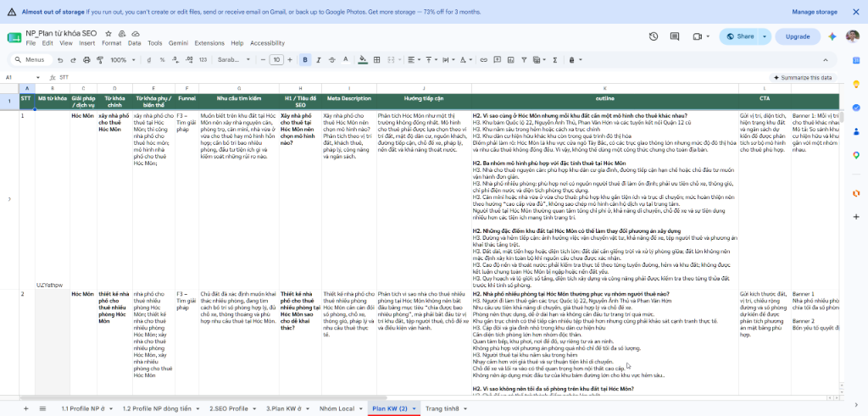This screenshot has width=868, height=416.
Task: Click the Insert comment icon
Action: 497,60
